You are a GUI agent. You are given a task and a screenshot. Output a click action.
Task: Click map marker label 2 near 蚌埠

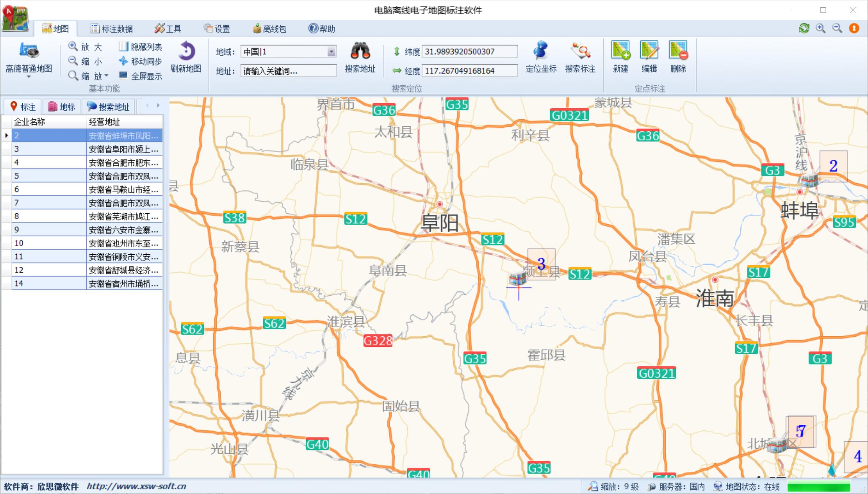[x=833, y=166]
